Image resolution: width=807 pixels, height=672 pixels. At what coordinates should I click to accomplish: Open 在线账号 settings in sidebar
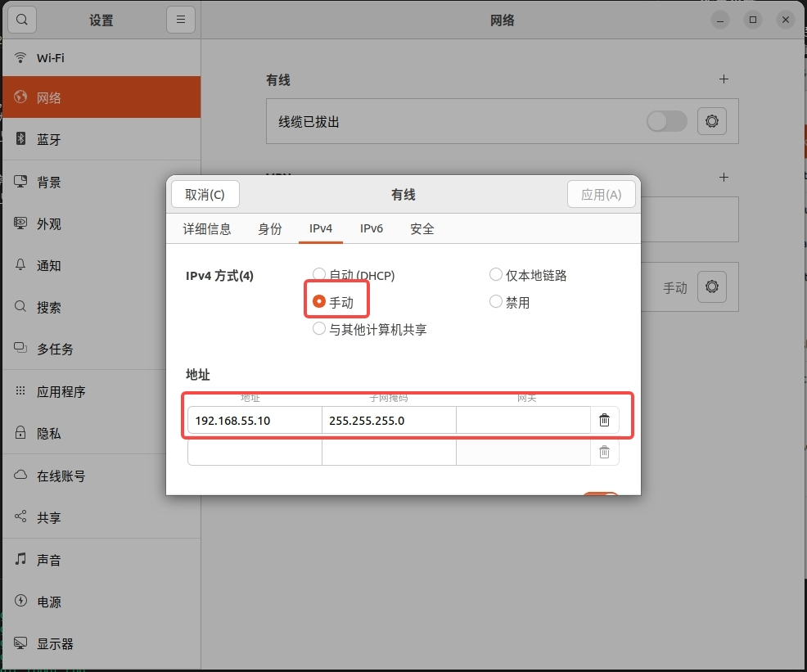tap(101, 476)
